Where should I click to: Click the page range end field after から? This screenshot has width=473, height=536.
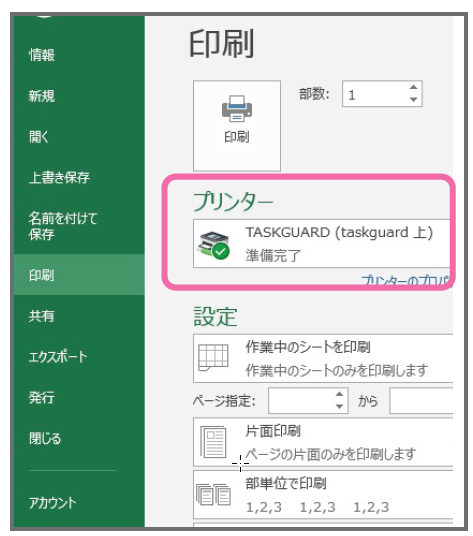click(421, 400)
